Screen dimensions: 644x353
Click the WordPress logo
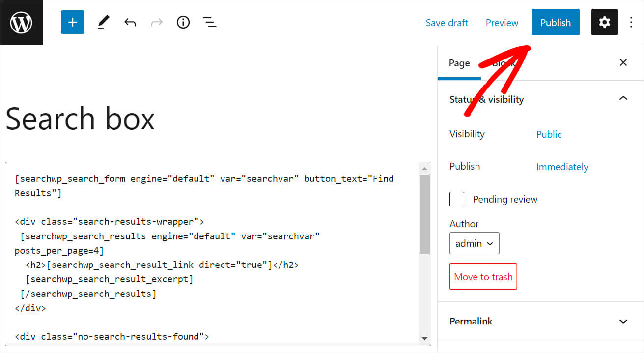pos(22,22)
